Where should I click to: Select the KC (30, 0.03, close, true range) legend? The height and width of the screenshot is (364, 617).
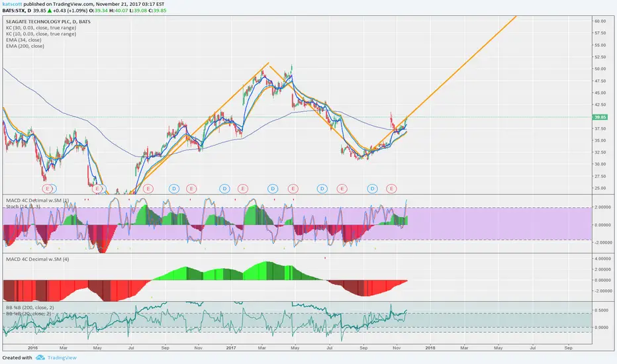click(41, 28)
